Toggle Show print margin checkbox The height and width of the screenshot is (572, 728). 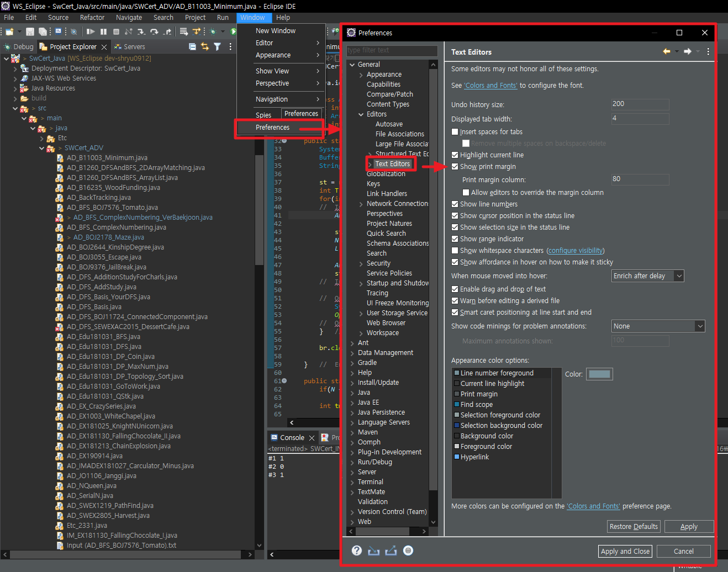click(455, 167)
